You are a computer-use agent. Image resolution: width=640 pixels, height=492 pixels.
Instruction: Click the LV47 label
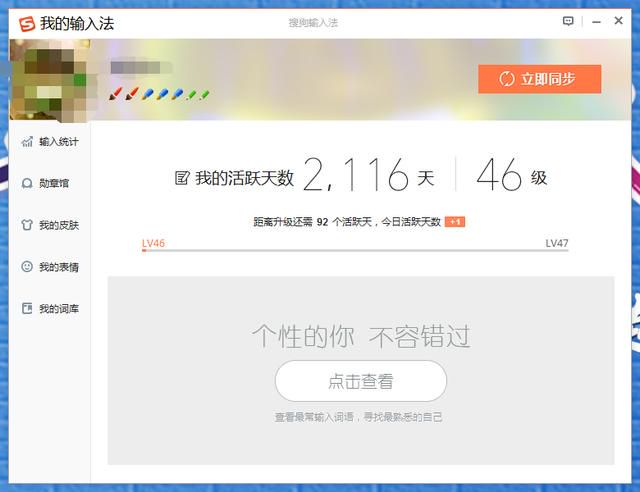557,243
